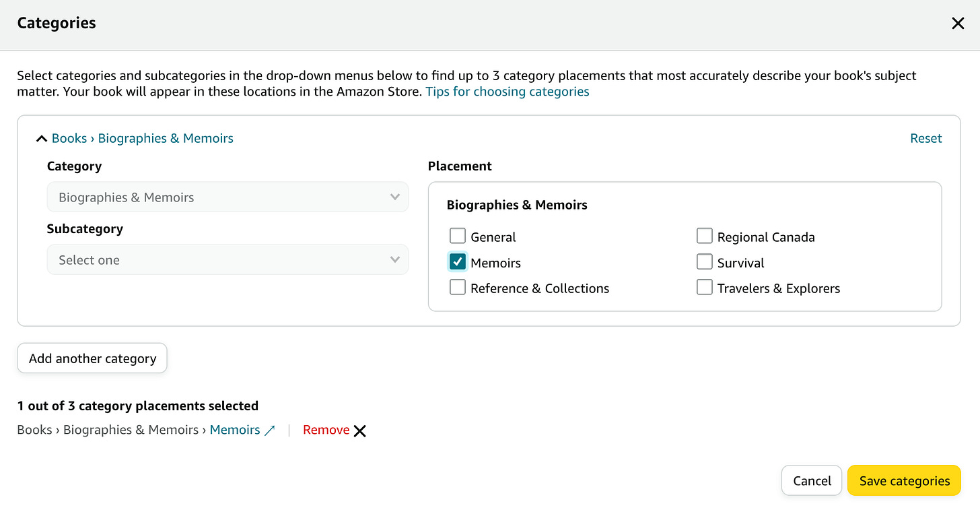
Task: Click the red Remove link
Action: click(x=326, y=430)
